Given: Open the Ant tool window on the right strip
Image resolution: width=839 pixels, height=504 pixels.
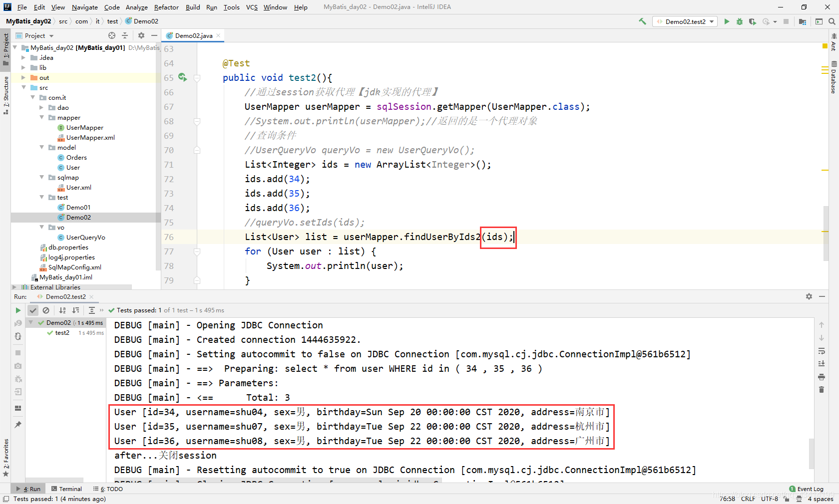Looking at the screenshot, I should (x=834, y=42).
